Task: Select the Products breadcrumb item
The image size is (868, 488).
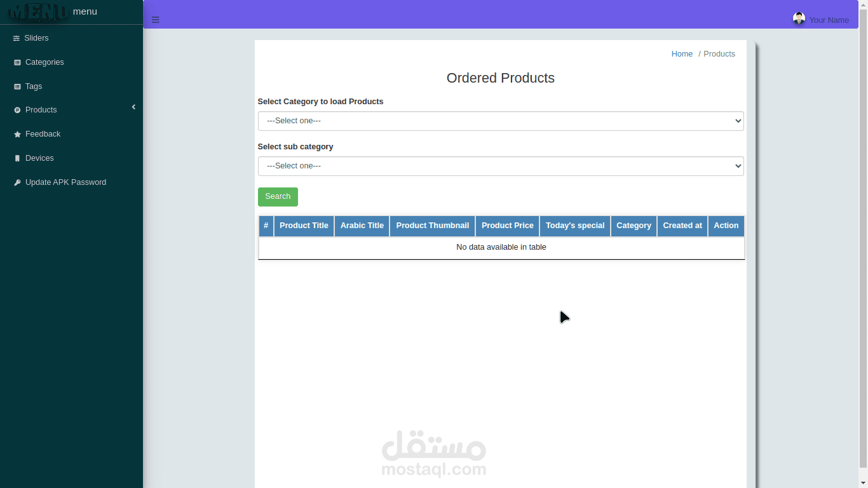Action: tap(719, 53)
